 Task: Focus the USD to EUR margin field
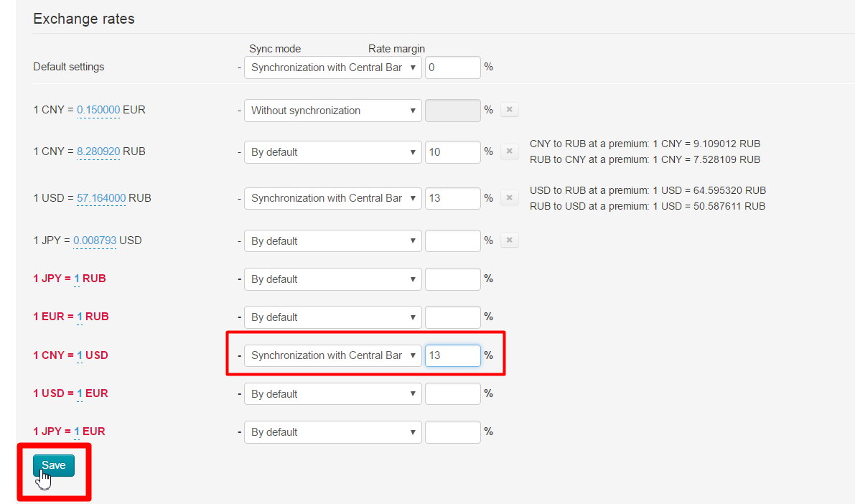452,394
